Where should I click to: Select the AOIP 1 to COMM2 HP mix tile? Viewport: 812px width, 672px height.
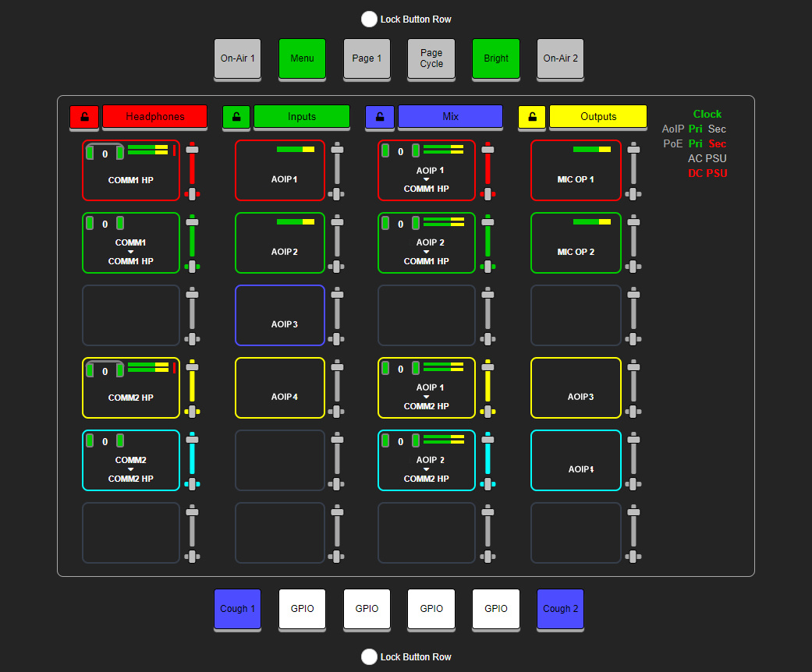426,387
